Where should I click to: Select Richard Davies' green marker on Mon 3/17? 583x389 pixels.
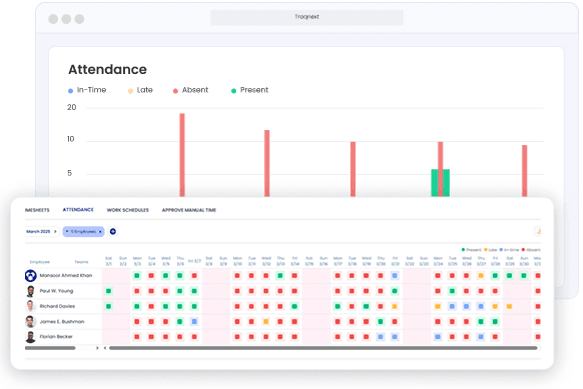[337, 306]
